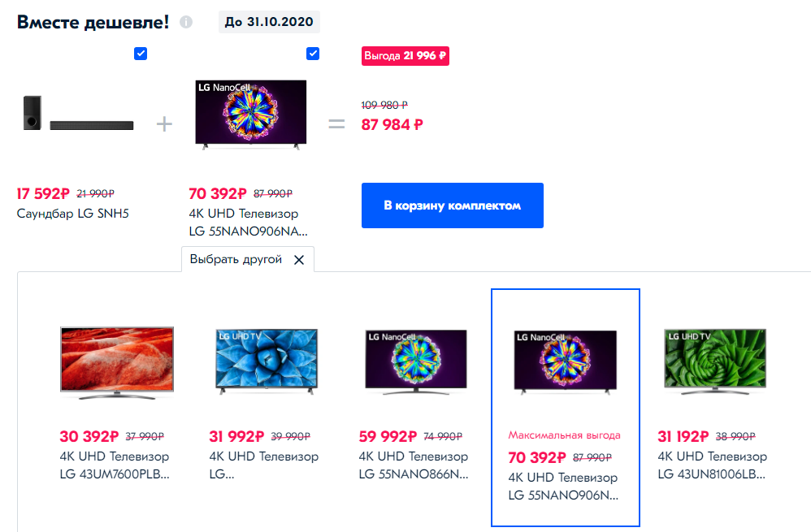Image resolution: width=811 pixels, height=532 pixels.
Task: Click the bundle LG NanoCell TV image
Action: coord(250,114)
